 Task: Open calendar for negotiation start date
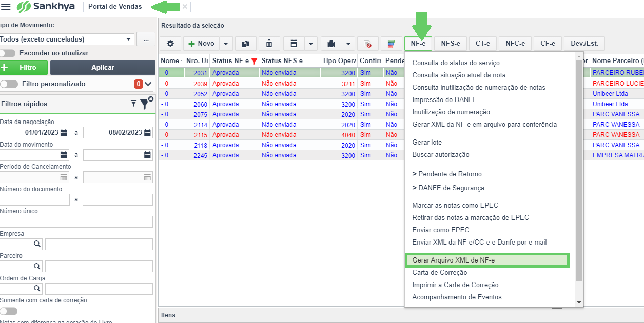64,132
